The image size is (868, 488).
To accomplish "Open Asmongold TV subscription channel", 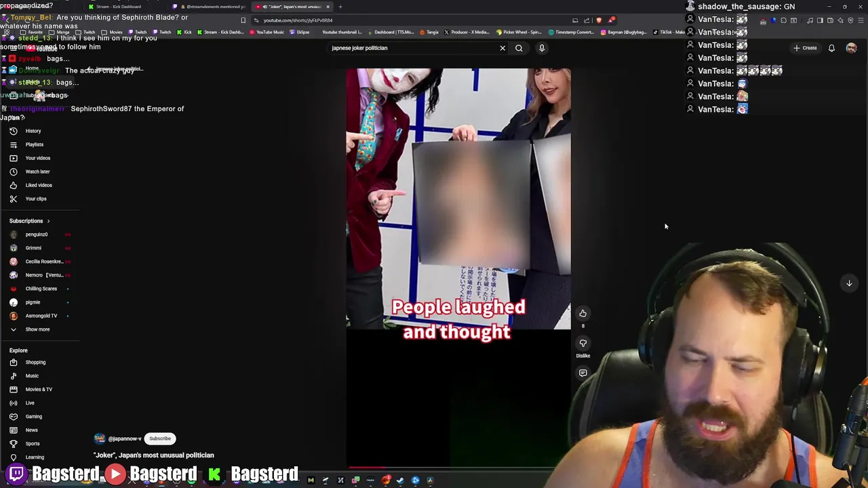I will click(41, 316).
